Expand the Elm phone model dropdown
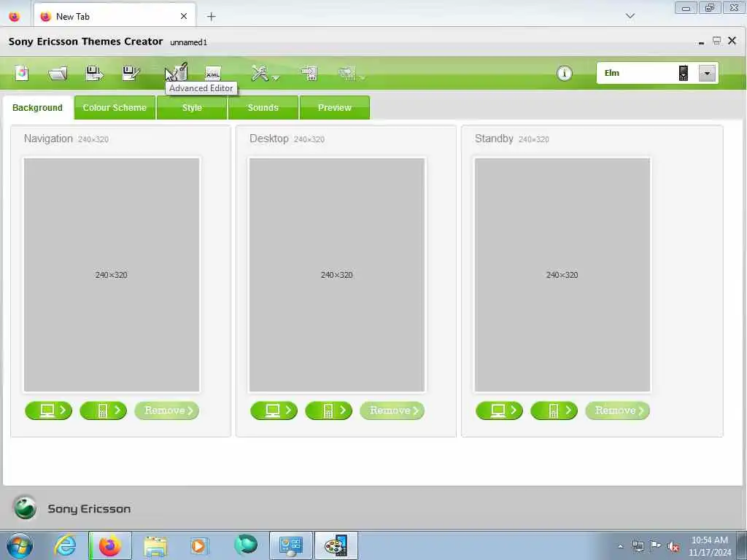 tap(707, 74)
